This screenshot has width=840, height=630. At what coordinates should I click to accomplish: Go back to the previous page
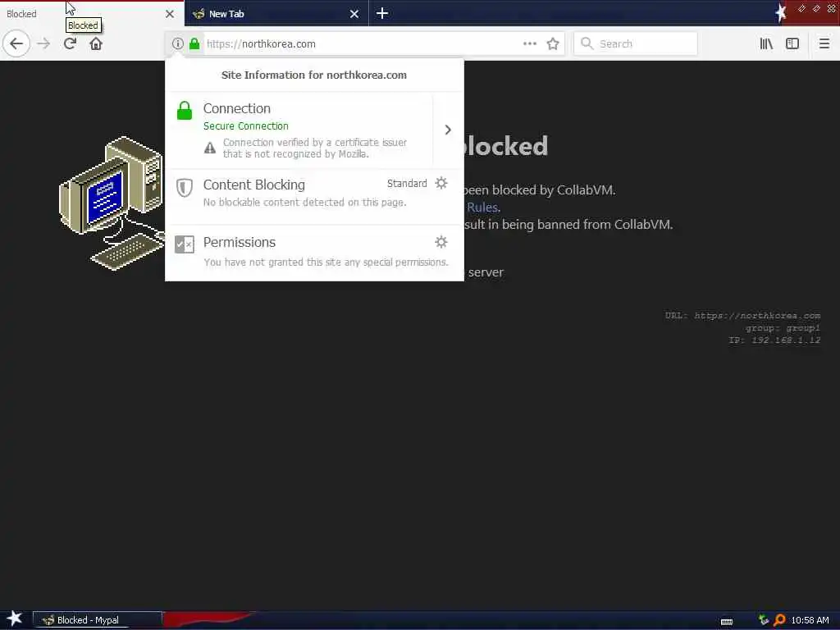pyautogui.click(x=16, y=43)
